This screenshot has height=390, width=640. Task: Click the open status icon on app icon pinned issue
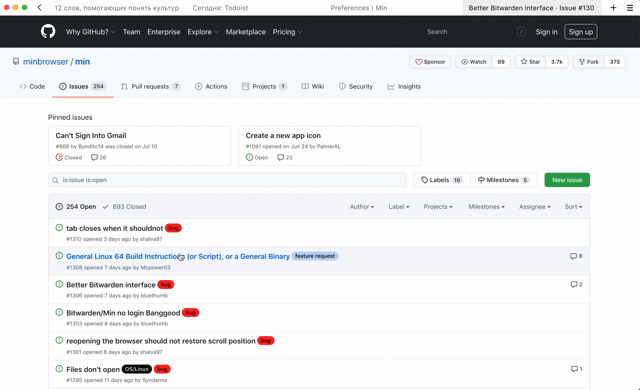pos(249,157)
